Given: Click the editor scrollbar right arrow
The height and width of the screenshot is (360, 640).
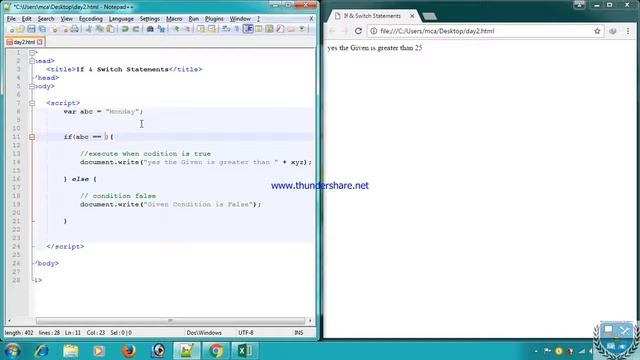Looking at the screenshot, I should pos(310,321).
